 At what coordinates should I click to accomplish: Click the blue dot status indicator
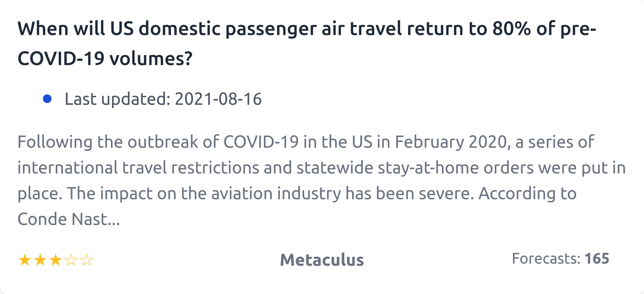[47, 99]
